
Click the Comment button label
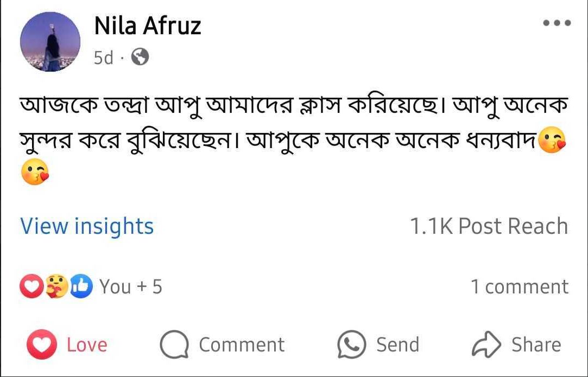tap(242, 345)
